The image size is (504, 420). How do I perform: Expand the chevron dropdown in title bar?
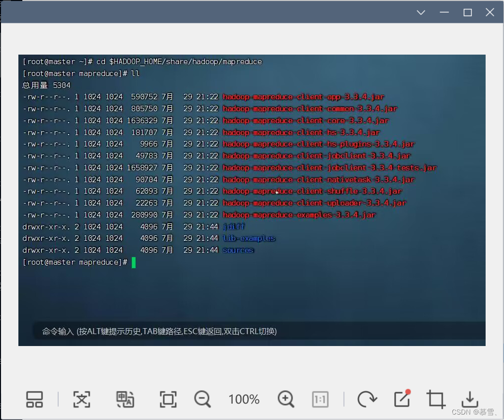(420, 12)
